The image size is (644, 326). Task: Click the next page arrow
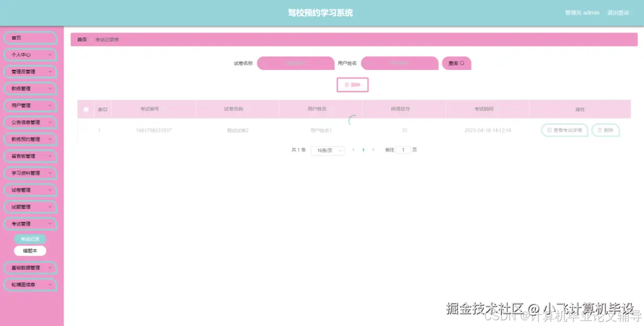pos(373,150)
